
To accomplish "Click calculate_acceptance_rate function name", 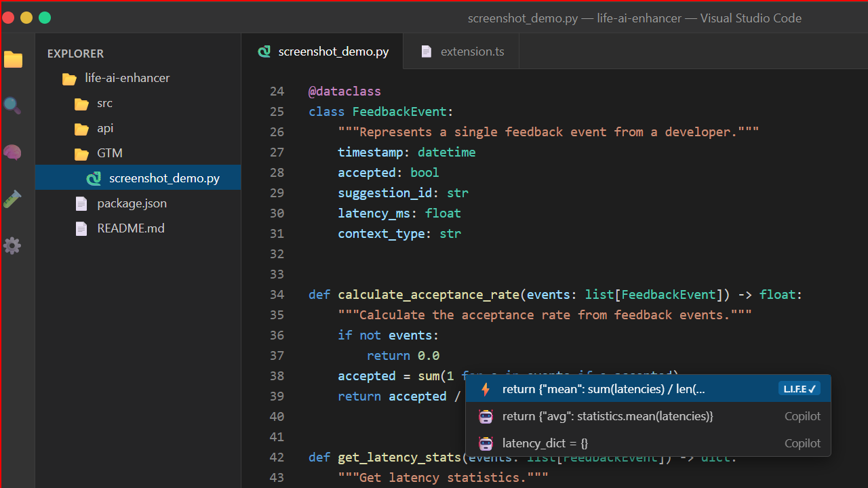I will click(x=429, y=295).
